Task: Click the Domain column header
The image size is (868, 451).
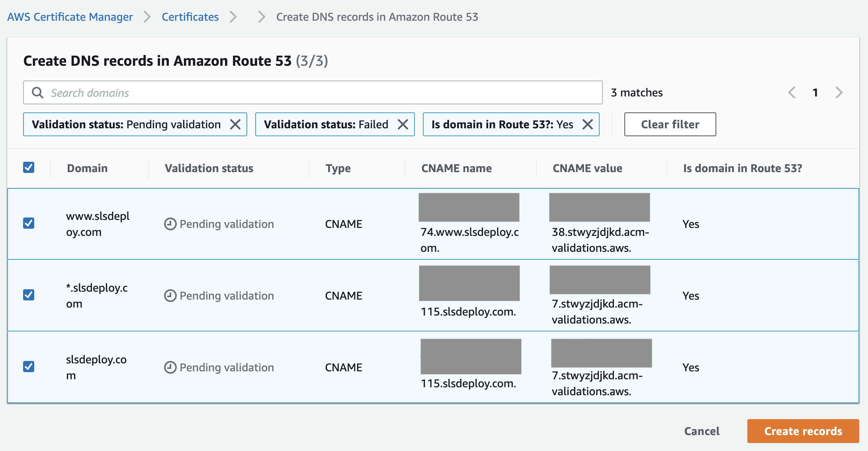Action: point(87,168)
